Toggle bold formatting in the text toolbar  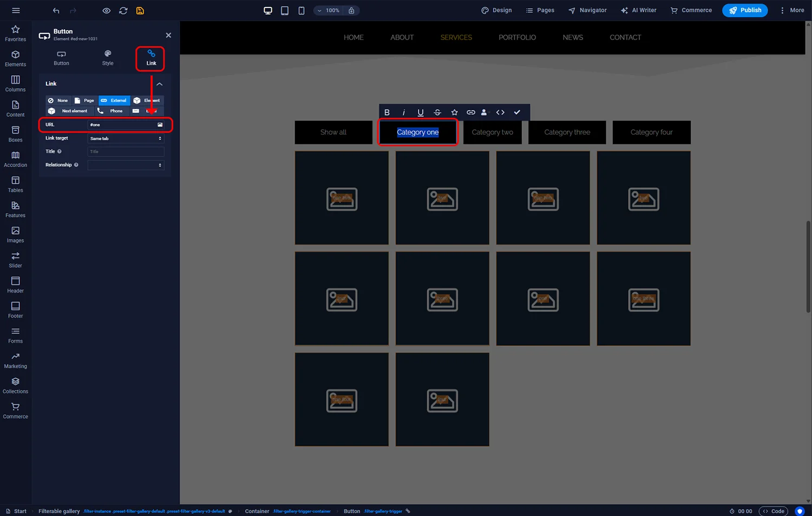coord(387,112)
